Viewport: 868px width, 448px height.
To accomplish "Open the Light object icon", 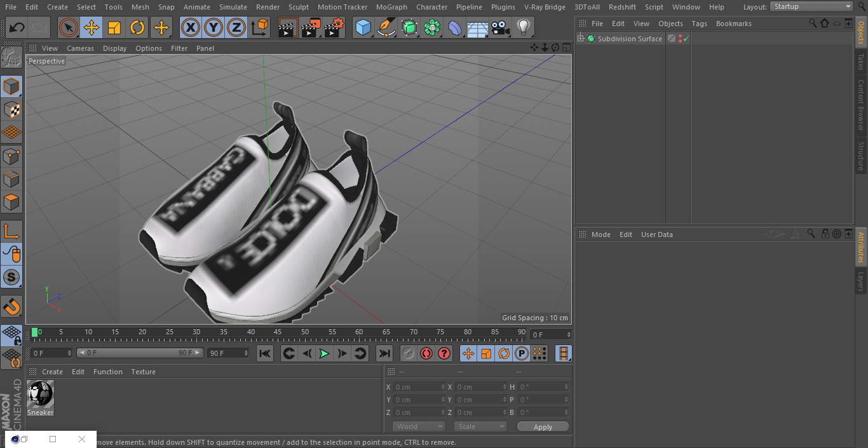I will (523, 27).
